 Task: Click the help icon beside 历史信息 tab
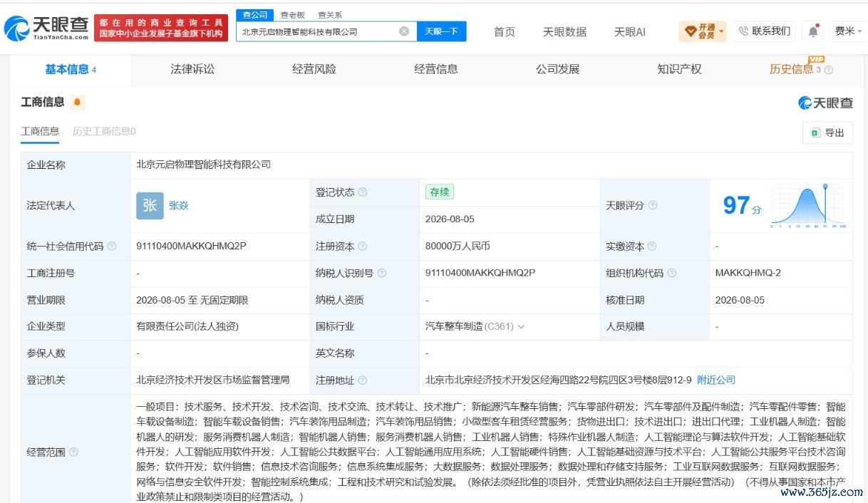(829, 70)
